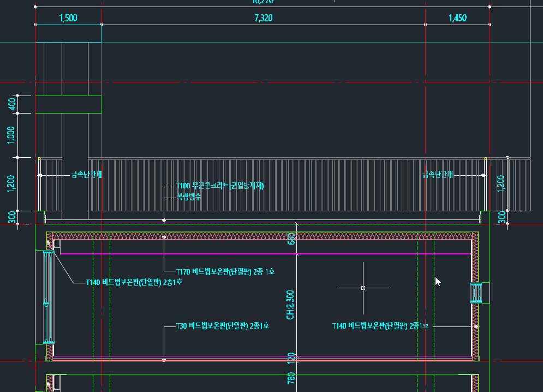Screen dimensions: 543x392
Task: Pick the magenta ceiling line under the roof slab
Action: [262, 254]
